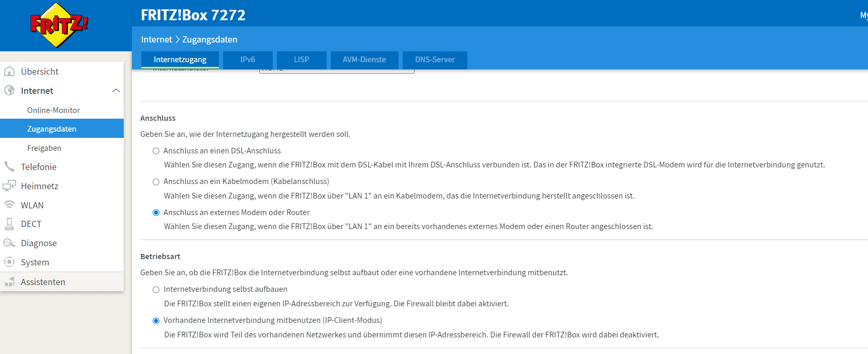Switch to the Internetzugang tab
This screenshot has height=354, width=868.
(180, 60)
